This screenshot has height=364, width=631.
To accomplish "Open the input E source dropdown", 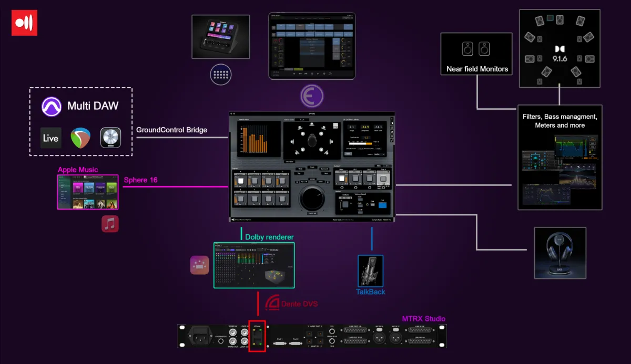I will pos(241,192).
